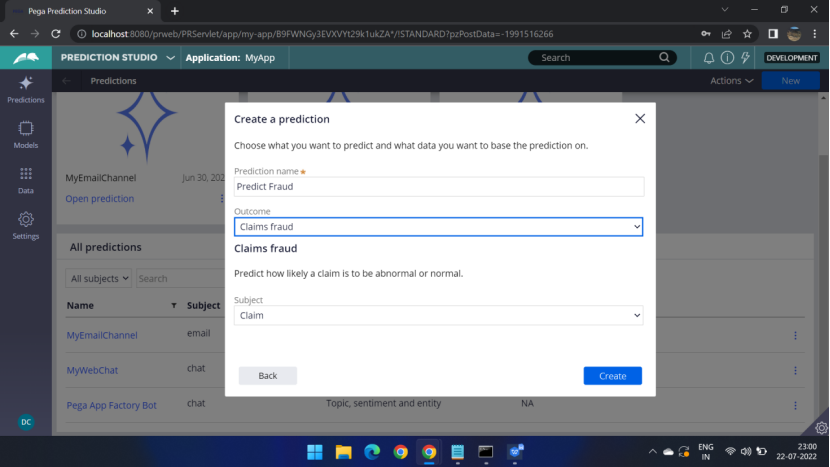Viewport: 830px width, 467px height.
Task: Click the taskbar clock showing 23:00
Action: 796,452
